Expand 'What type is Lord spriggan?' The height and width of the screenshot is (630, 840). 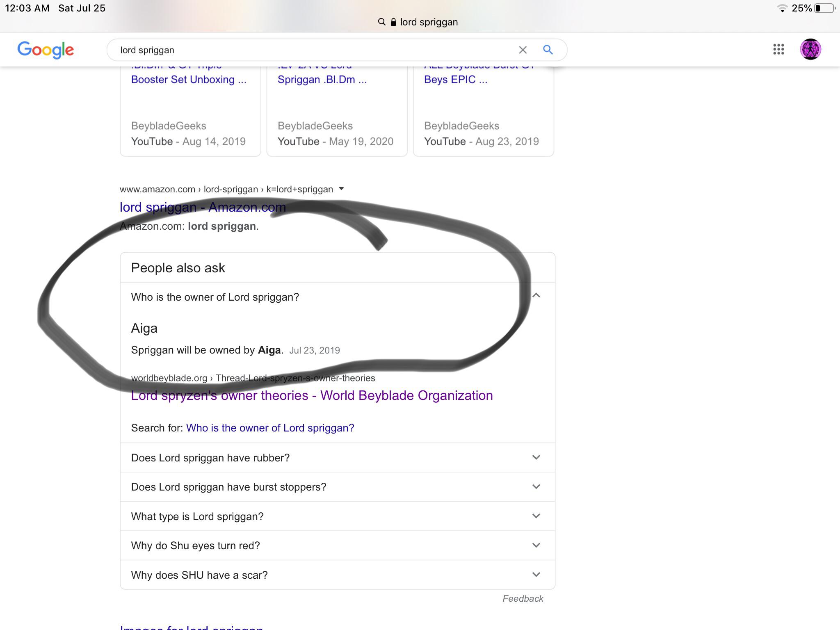pyautogui.click(x=536, y=516)
